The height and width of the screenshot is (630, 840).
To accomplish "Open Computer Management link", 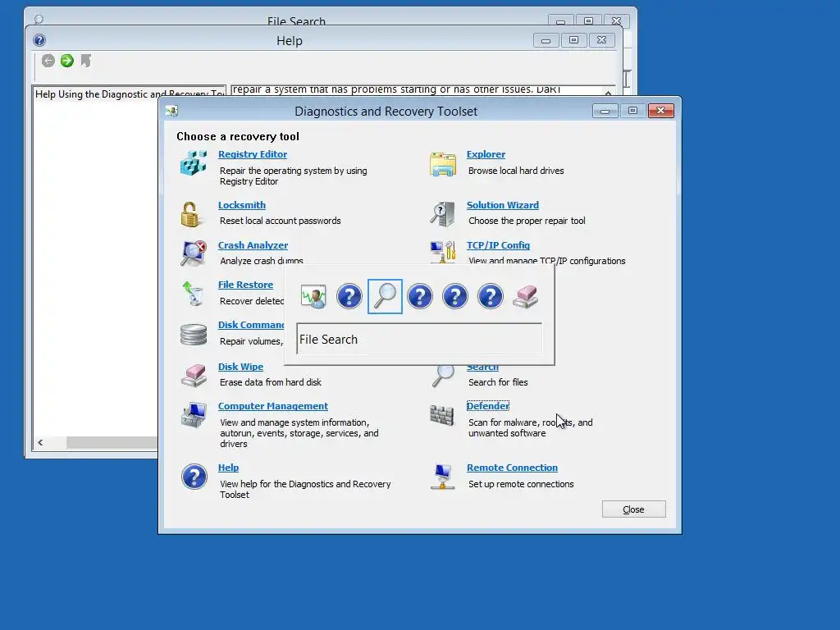I will (272, 407).
